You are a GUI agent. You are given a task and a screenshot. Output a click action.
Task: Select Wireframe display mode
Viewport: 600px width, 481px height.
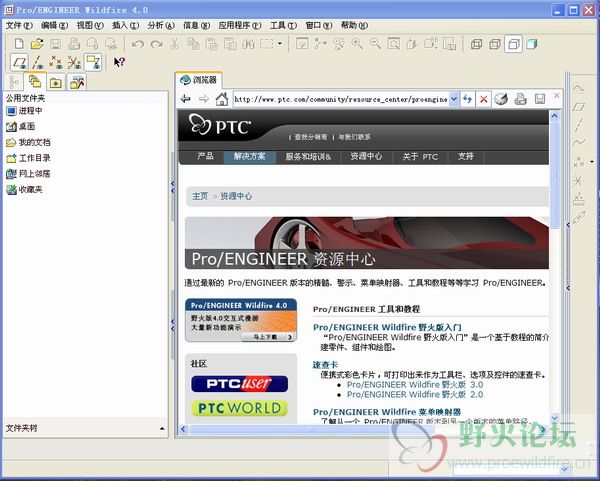(x=476, y=44)
